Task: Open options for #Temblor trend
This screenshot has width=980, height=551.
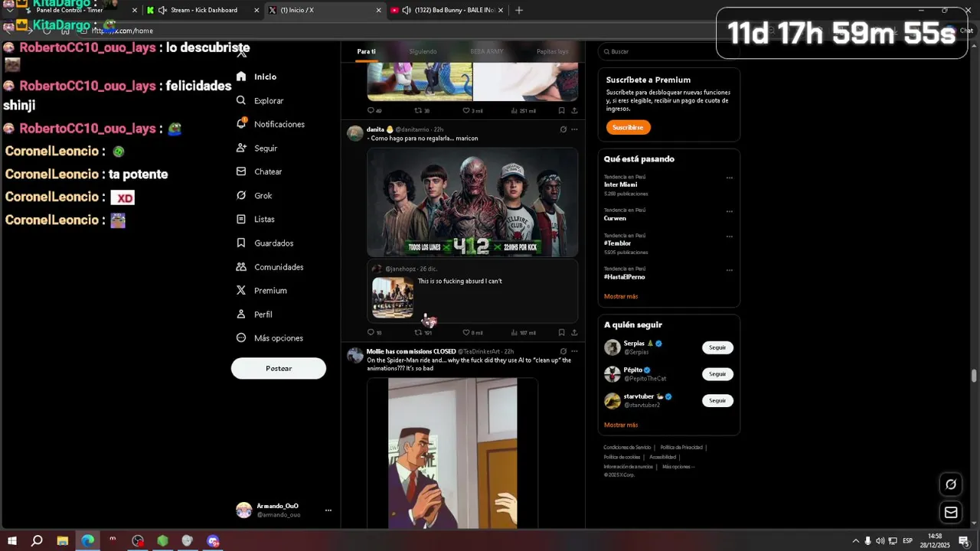Action: [x=729, y=236]
